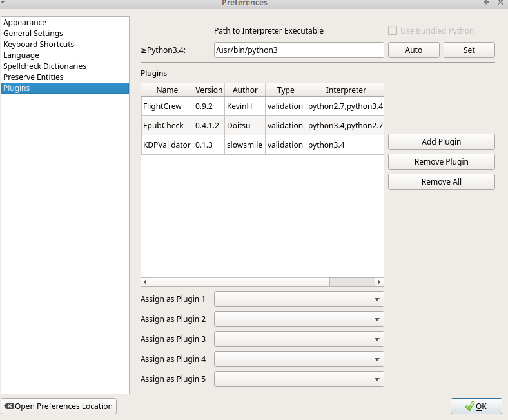Click the Python interpreter path field

[298, 50]
